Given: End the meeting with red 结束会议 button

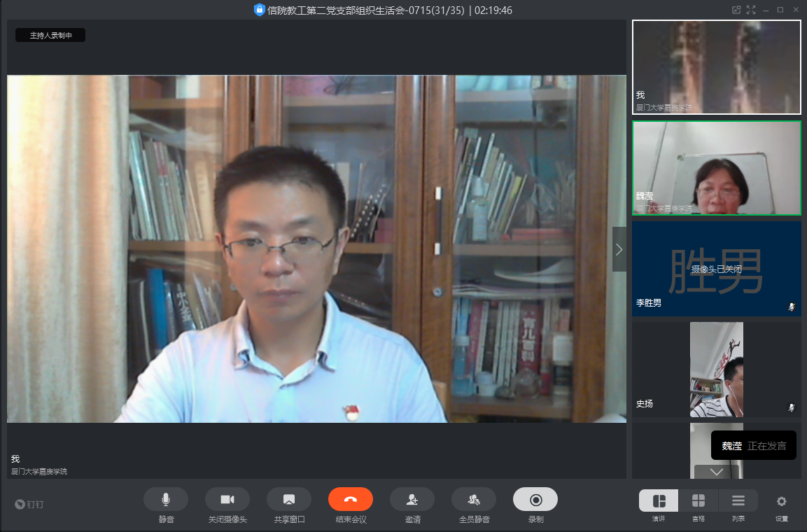Looking at the screenshot, I should 351,499.
